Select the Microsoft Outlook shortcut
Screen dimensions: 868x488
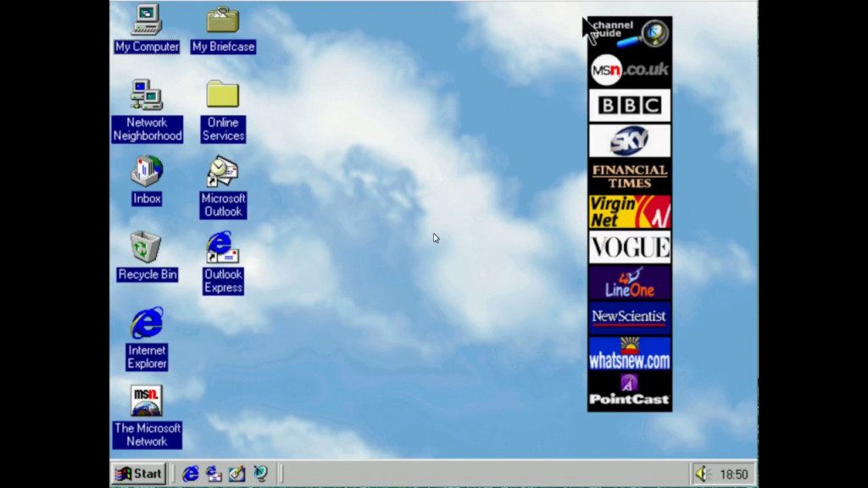coord(223,187)
